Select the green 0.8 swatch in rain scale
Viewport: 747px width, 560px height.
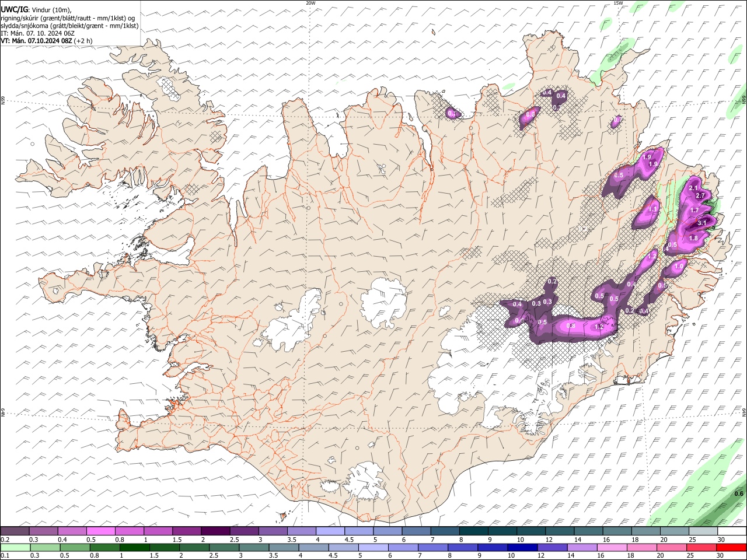point(105,548)
